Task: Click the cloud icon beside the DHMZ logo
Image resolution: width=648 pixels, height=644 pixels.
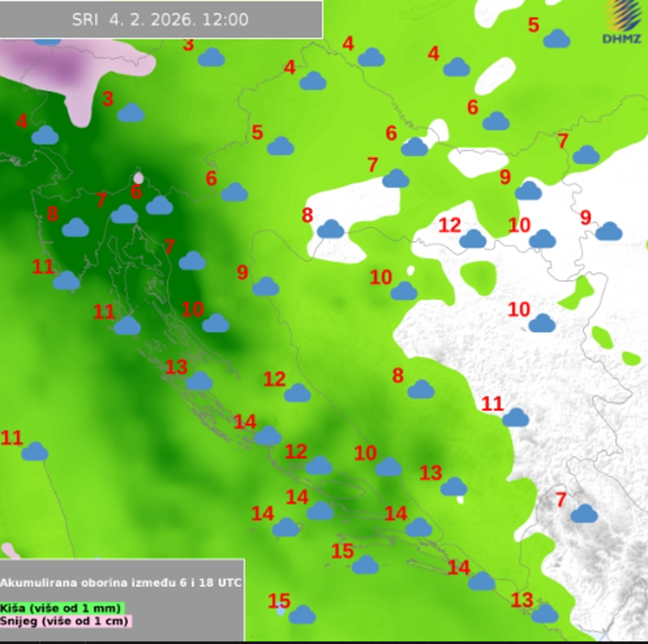Action: coord(556,39)
